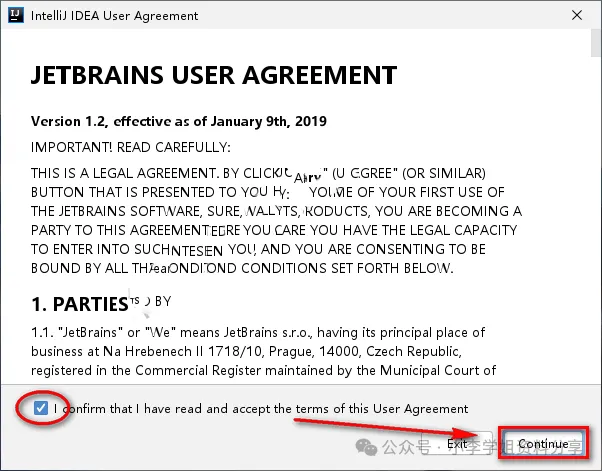Click the line mentioning Prague, 14000, Czech Republic
This screenshot has width=602, height=471.
click(246, 351)
